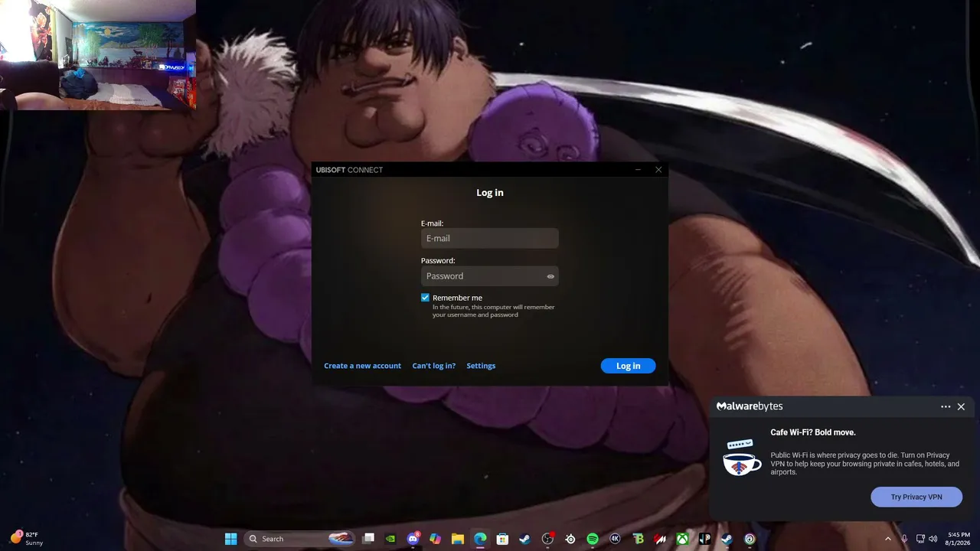Submit with the blue Log in button
This screenshot has height=551, width=980.
coord(628,366)
